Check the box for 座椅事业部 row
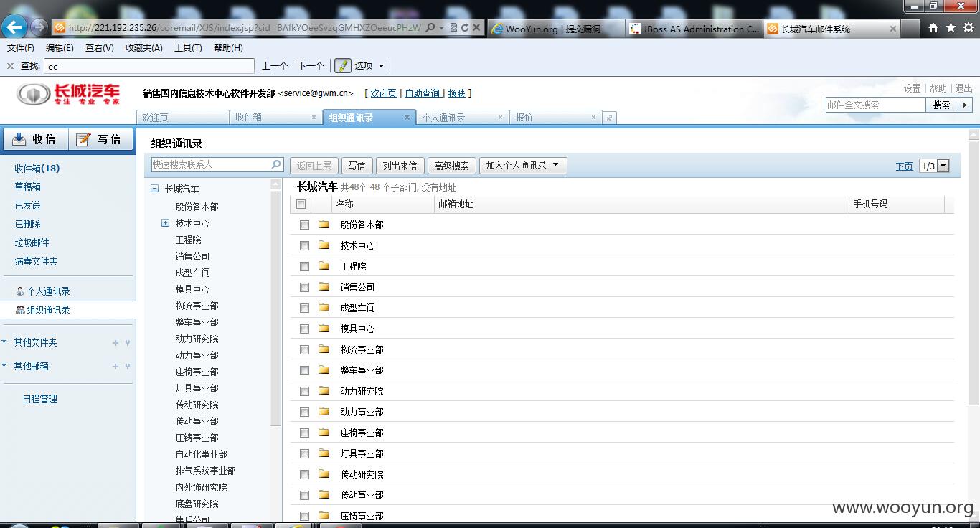 [304, 433]
